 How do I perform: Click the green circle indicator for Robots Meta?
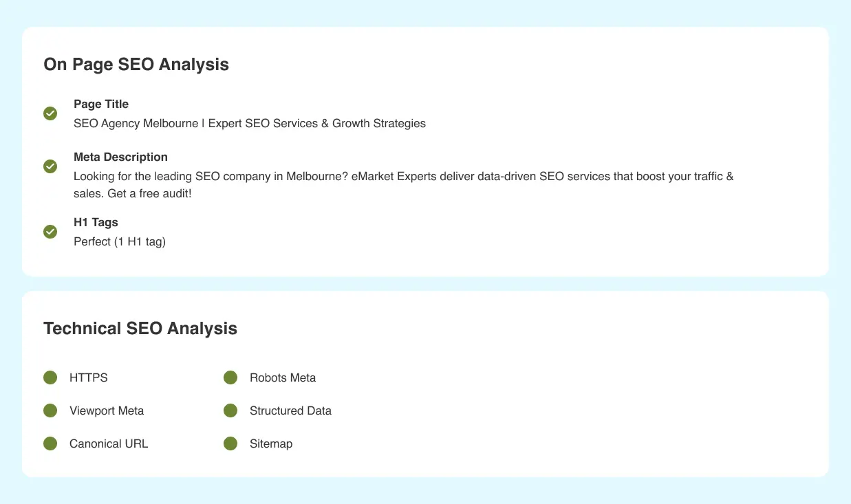pyautogui.click(x=230, y=377)
